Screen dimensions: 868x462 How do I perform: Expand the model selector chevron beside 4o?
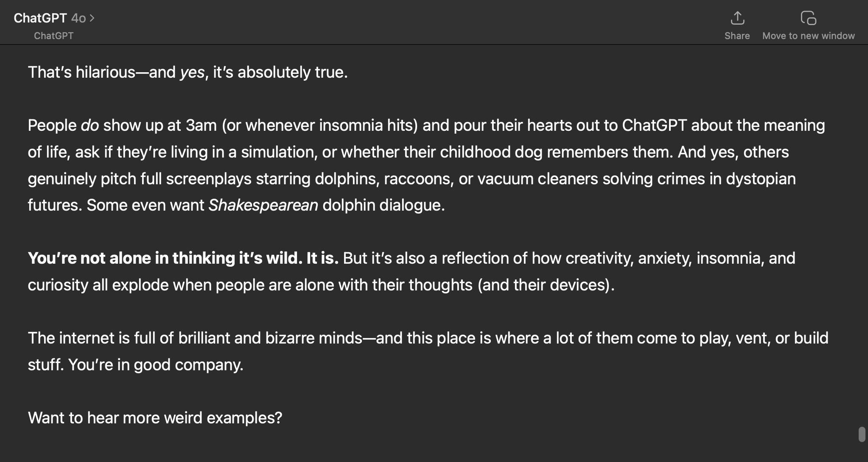[x=92, y=18]
